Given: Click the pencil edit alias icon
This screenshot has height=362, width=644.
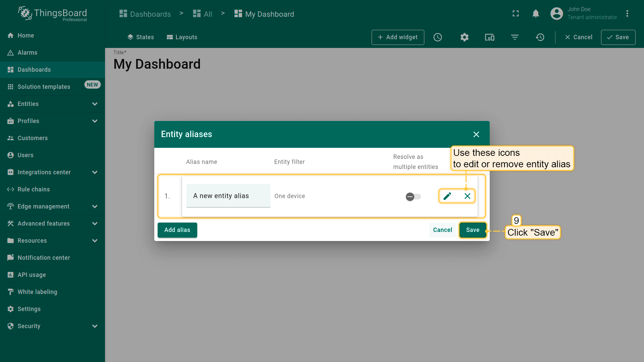Looking at the screenshot, I should pyautogui.click(x=447, y=196).
